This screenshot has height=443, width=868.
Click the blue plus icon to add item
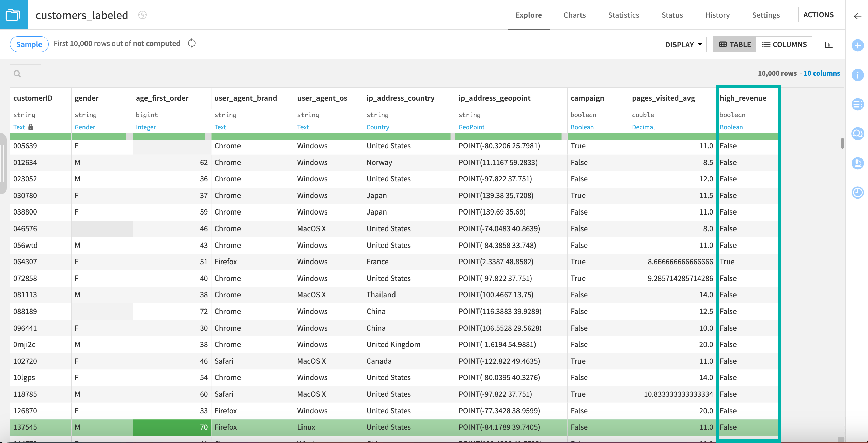pos(858,45)
